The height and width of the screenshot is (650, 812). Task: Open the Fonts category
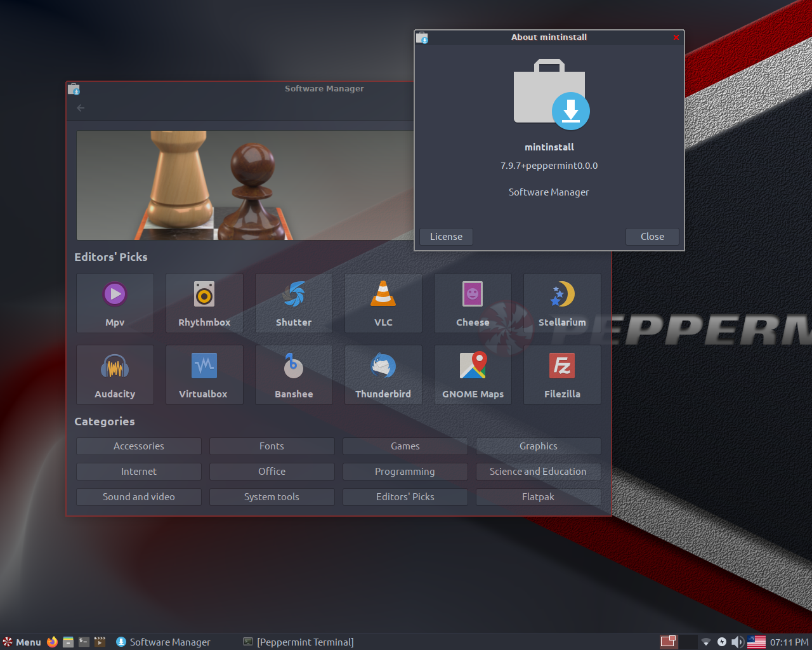[272, 446]
